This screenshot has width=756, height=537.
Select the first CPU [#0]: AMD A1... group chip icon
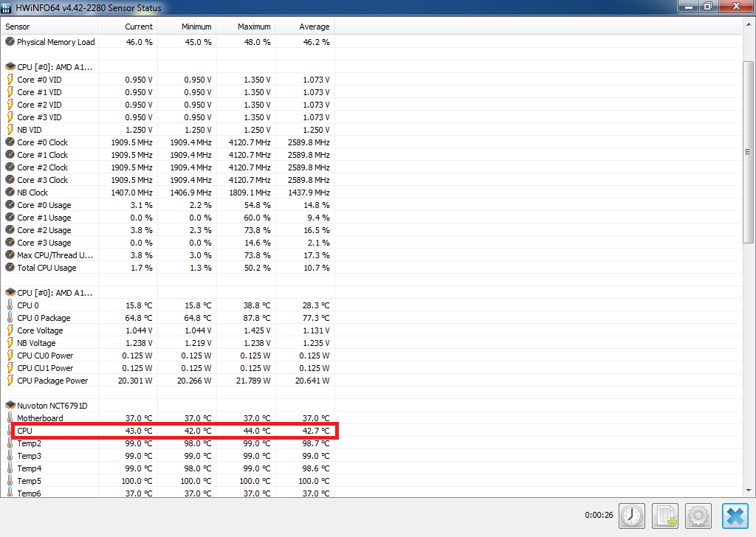pos(10,67)
